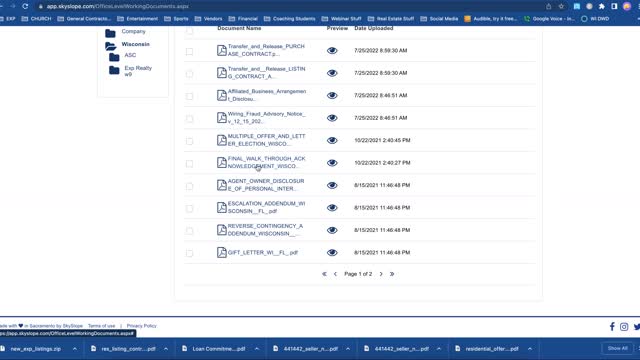
Task: Check the Transfer_and_Release_LISTING_CONTRACT row checkbox
Action: click(189, 74)
